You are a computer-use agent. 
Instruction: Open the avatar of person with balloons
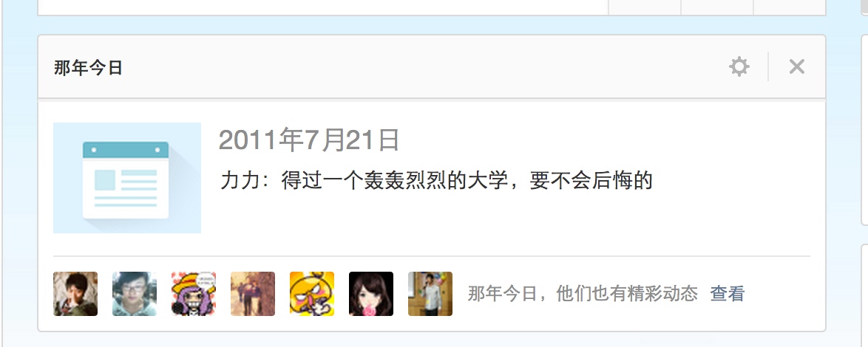pos(430,294)
